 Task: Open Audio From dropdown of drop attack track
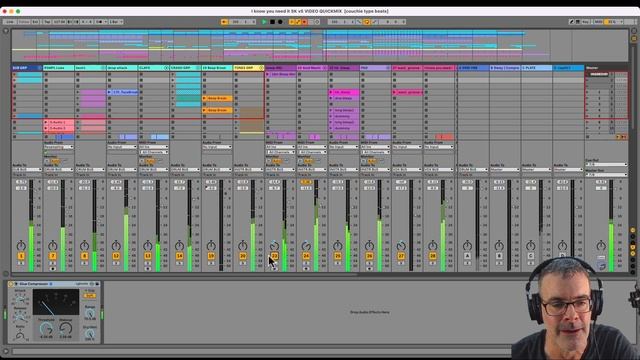point(122,147)
